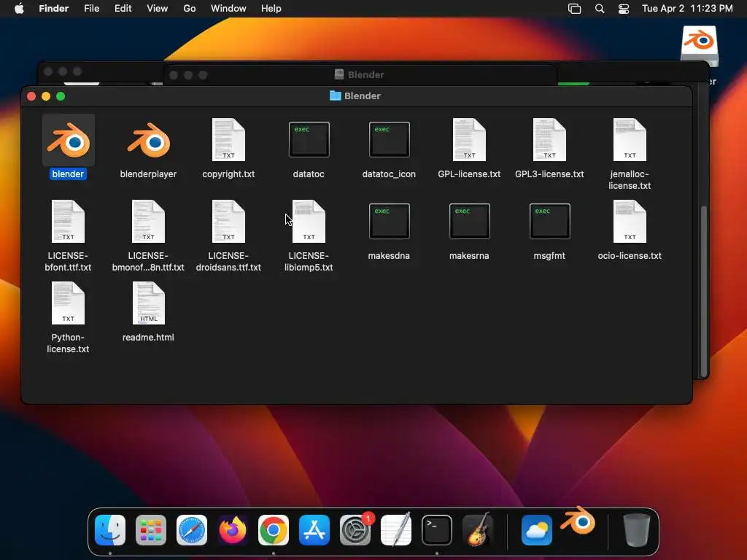Viewport: 747px width, 560px height.
Task: Select the LICENSE-libiomp5.txt file icon
Action: tap(309, 222)
